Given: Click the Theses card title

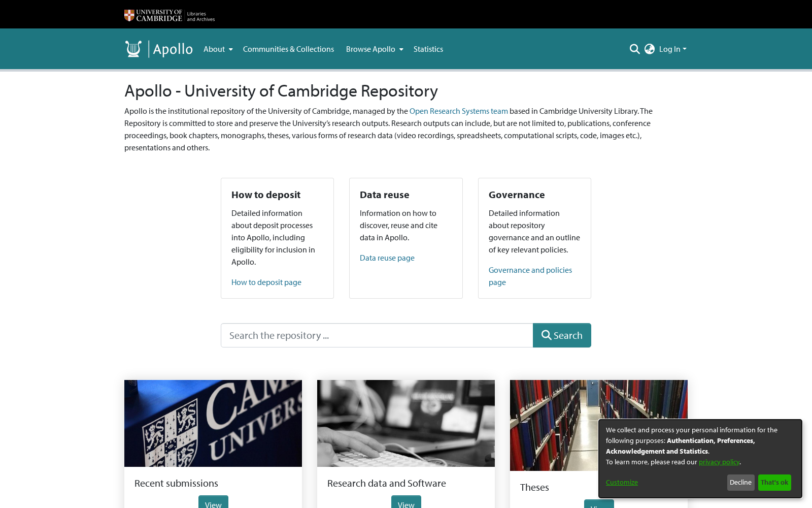Looking at the screenshot, I should pos(534,487).
